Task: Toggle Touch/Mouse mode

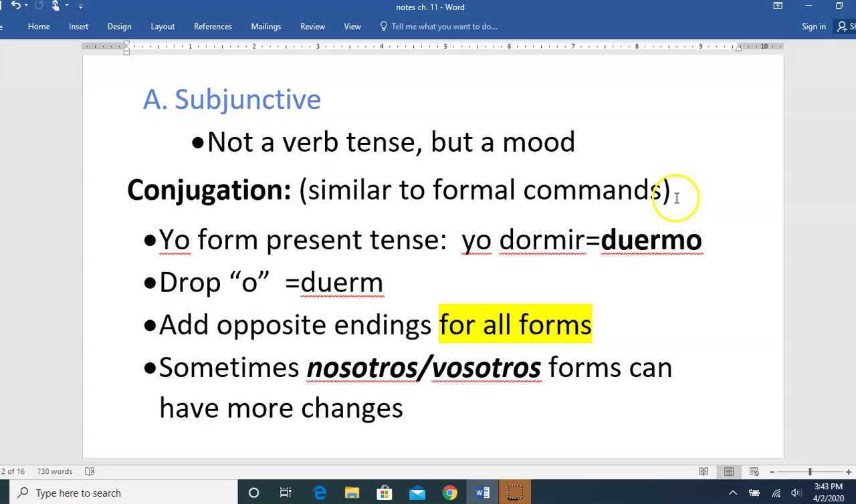Action: tap(55, 5)
